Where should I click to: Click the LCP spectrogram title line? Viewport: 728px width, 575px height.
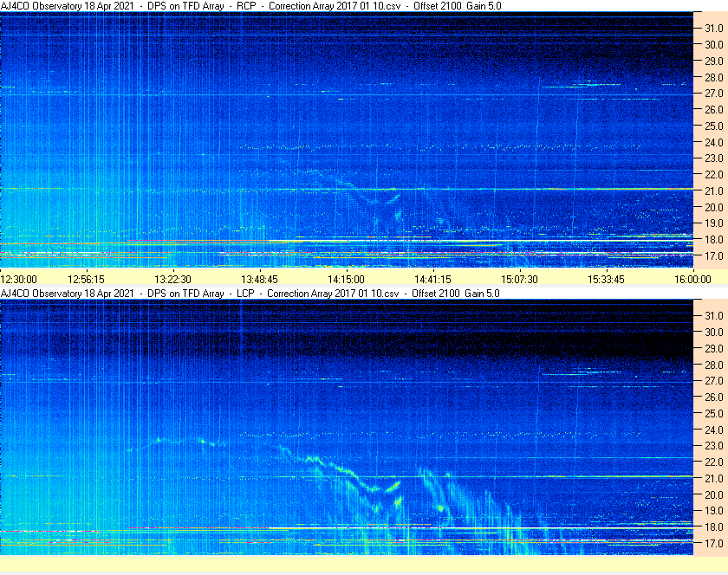(x=250, y=294)
